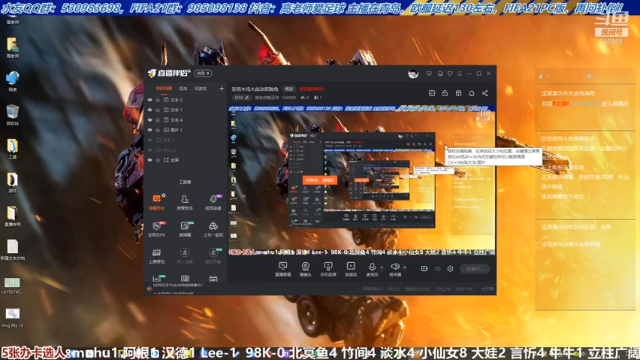640x360 pixels.
Task: Switch to the third scene tab
Action: coord(200,88)
